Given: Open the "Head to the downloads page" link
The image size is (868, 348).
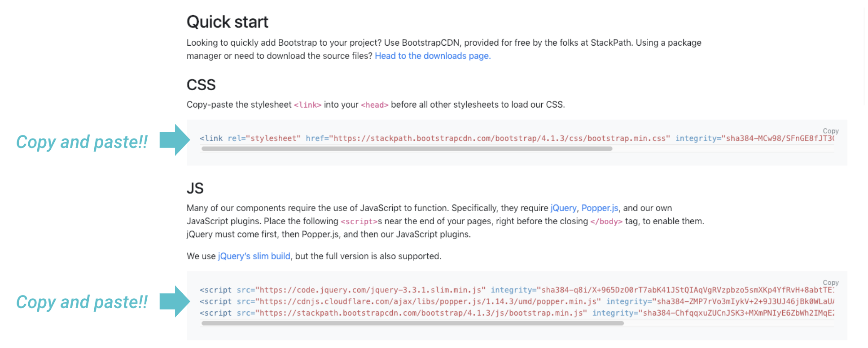Looking at the screenshot, I should point(433,56).
